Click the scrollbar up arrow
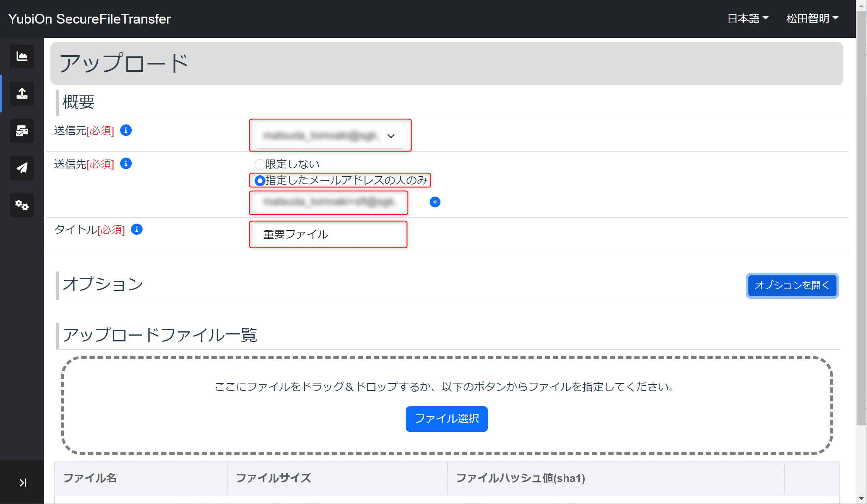This screenshot has height=504, width=867. point(861,5)
